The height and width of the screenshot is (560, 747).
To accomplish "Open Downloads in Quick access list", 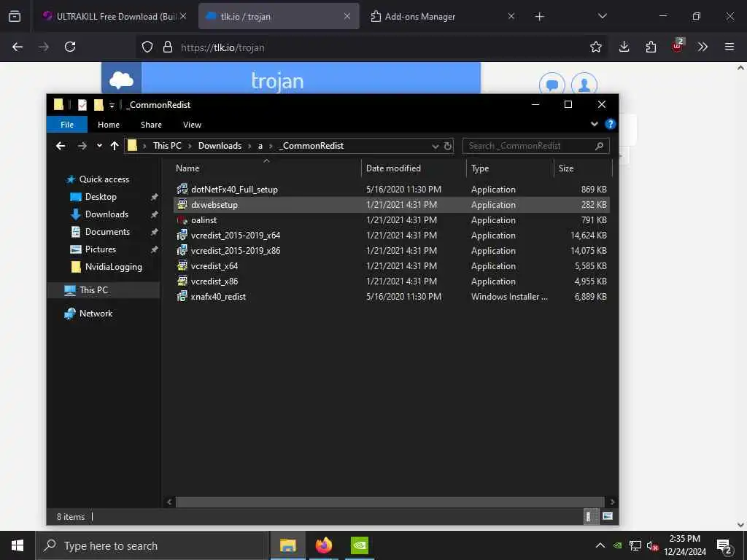I will click(107, 214).
